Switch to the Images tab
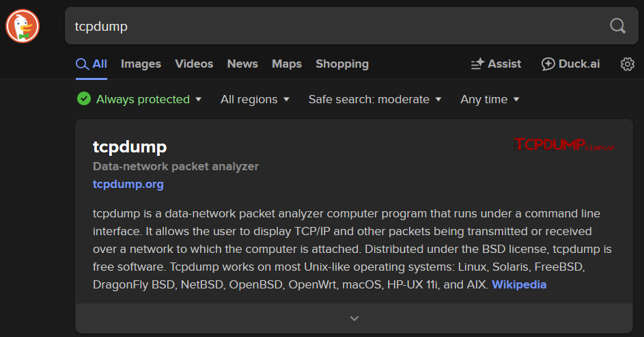This screenshot has height=337, width=644. (141, 64)
